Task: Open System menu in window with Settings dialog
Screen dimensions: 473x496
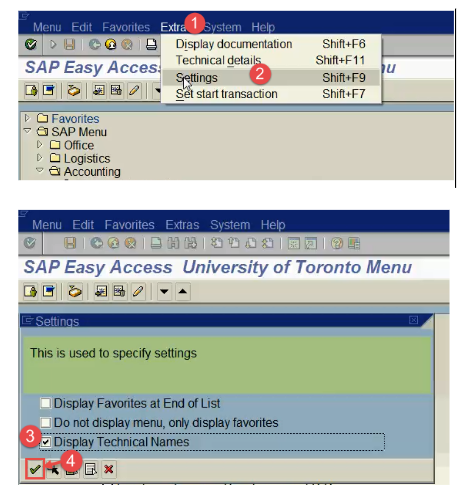Action: point(230,225)
